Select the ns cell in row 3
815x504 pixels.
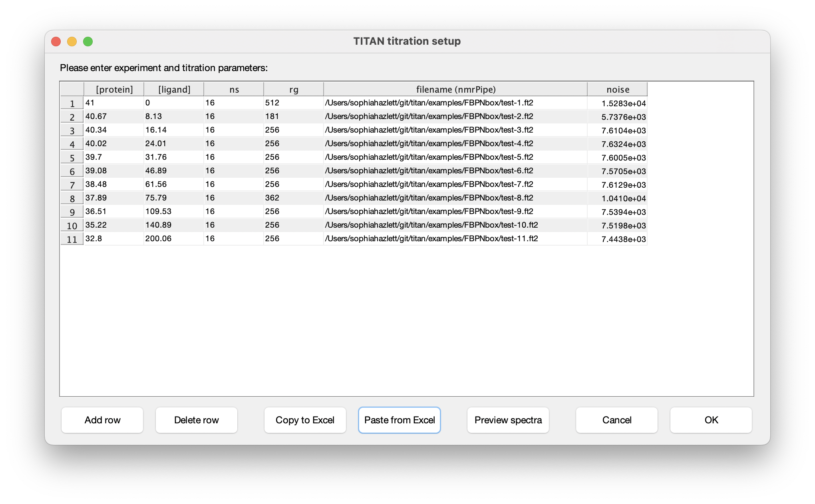click(x=234, y=130)
